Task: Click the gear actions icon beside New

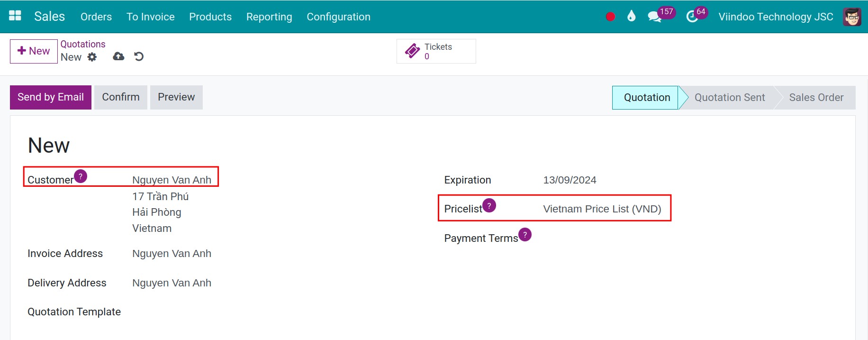Action: 92,57
